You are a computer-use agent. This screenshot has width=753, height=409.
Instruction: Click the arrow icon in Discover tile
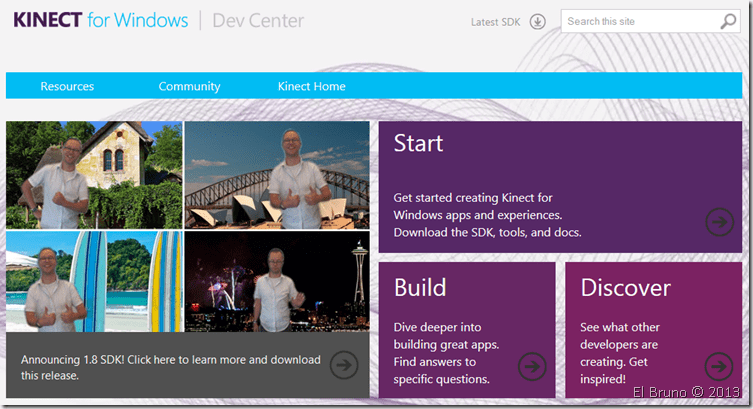click(719, 366)
